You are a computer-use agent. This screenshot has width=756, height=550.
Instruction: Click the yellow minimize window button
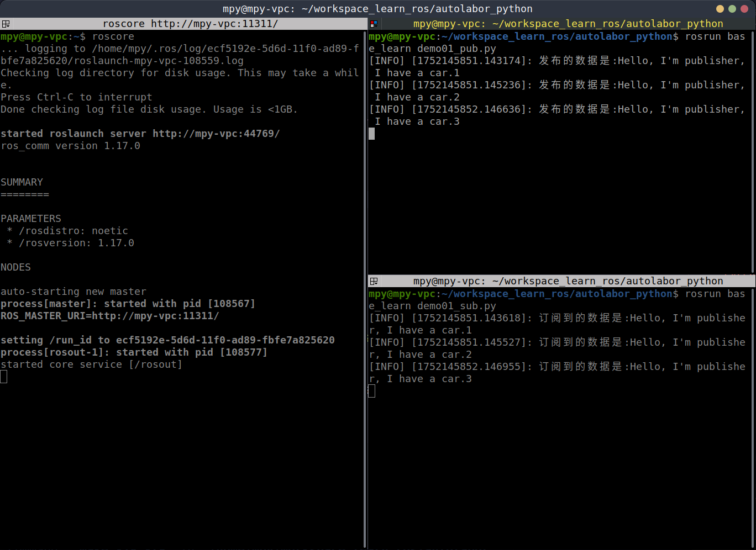click(720, 9)
